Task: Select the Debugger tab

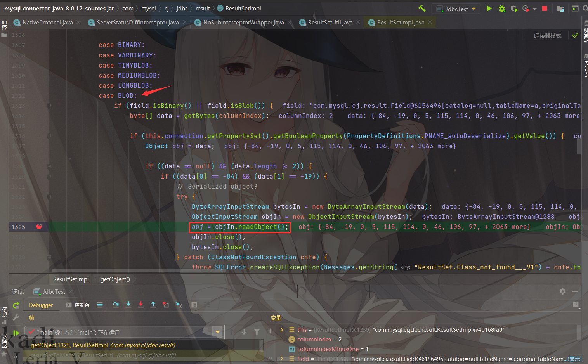Action: click(x=41, y=305)
